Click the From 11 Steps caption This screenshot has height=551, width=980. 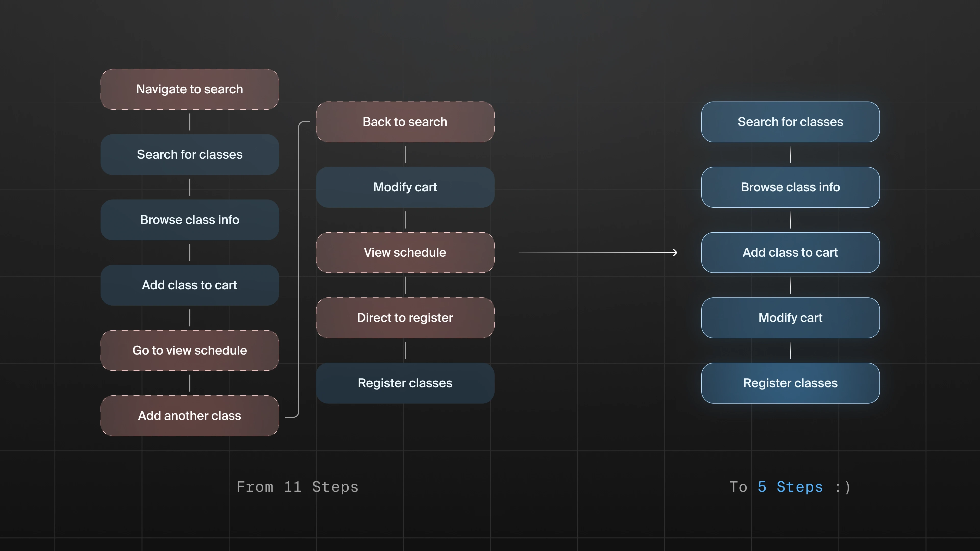pyautogui.click(x=297, y=487)
